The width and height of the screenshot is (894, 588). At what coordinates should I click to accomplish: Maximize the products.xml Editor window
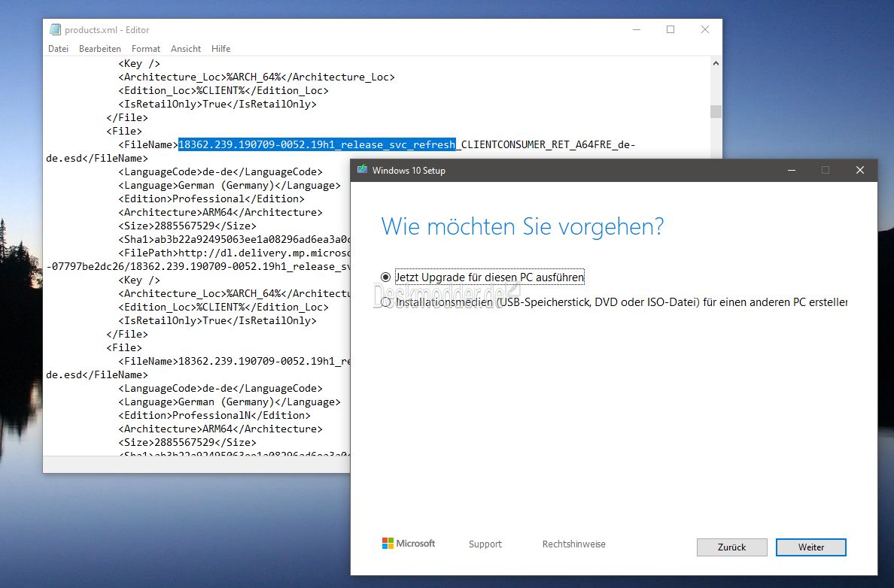pos(670,29)
